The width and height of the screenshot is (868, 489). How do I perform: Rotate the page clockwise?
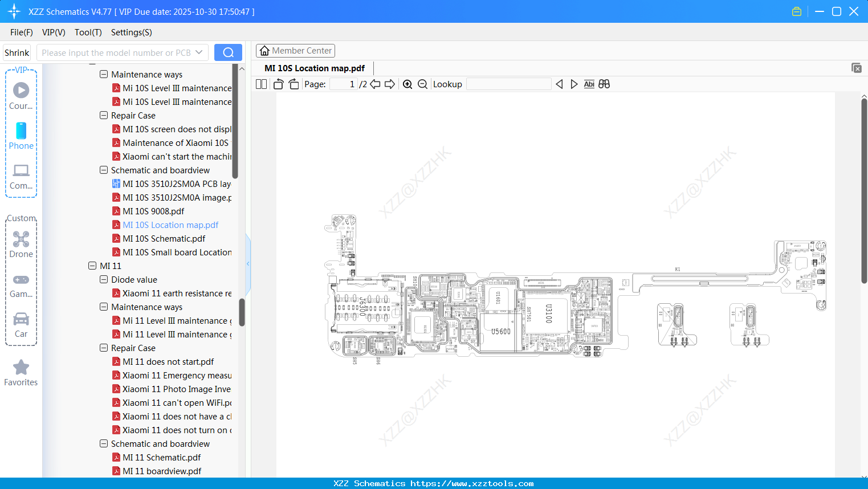[293, 84]
